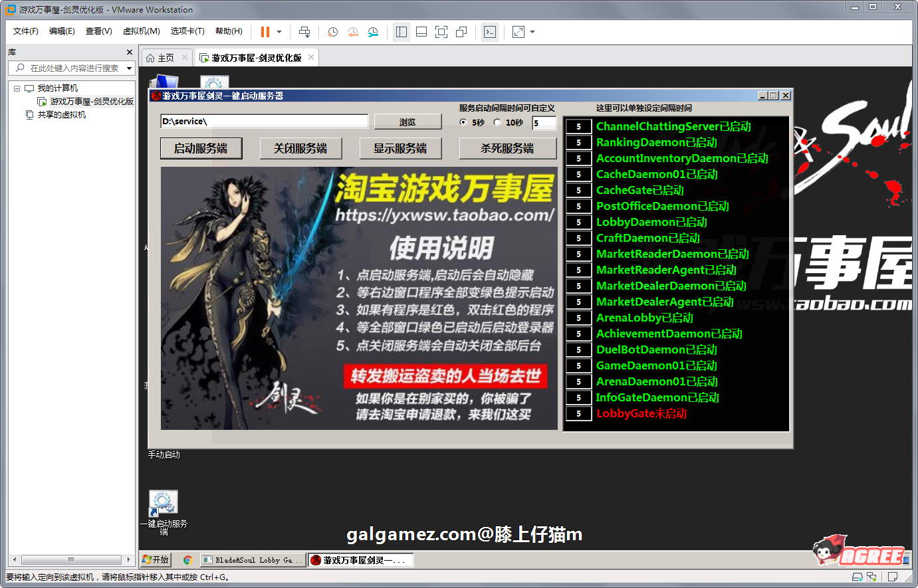Viewport: 918px width, 588px height.
Task: Enter full screen mode
Action: coord(441,31)
